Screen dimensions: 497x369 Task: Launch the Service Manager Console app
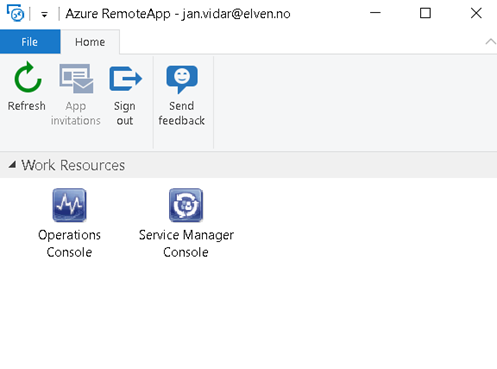(186, 223)
